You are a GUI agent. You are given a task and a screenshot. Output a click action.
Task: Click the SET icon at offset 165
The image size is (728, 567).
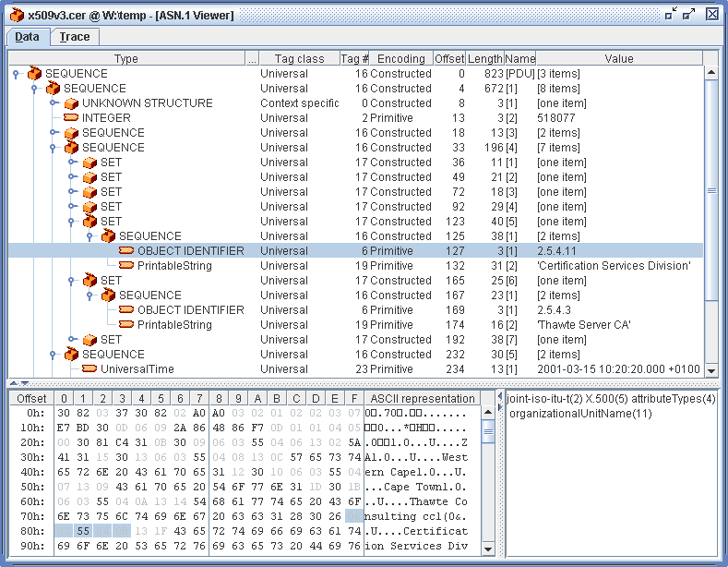(90, 280)
